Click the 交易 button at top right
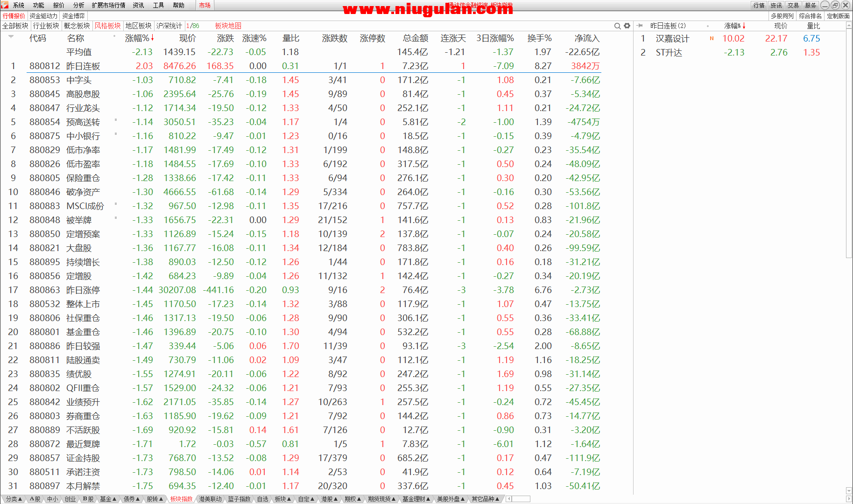Image resolution: width=853 pixels, height=504 pixels. click(x=793, y=5)
